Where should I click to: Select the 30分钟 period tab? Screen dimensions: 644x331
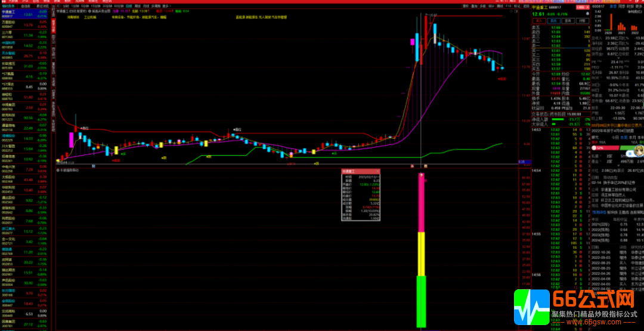(107, 7)
